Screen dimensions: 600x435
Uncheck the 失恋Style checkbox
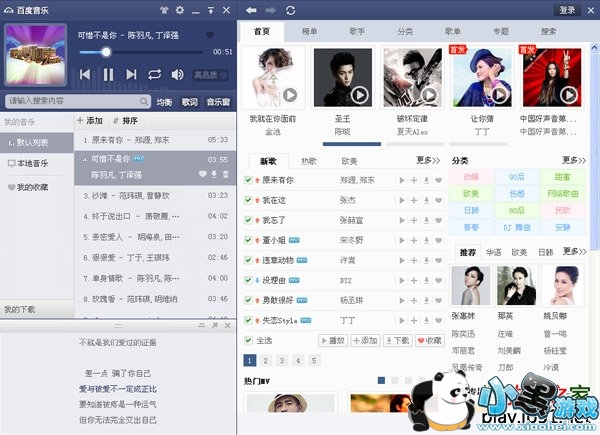[x=248, y=320]
